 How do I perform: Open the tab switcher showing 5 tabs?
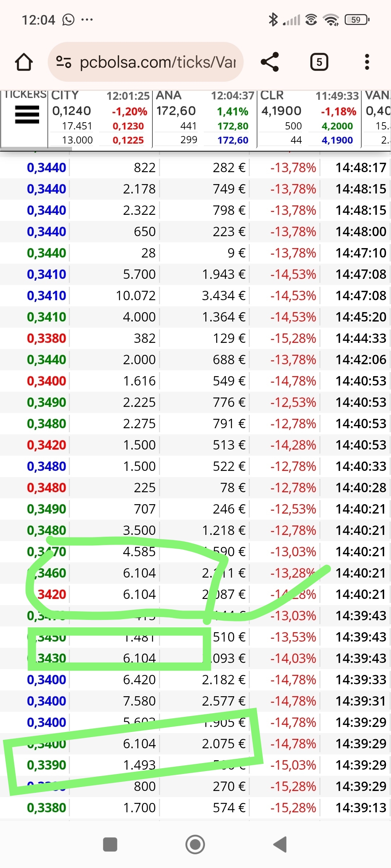tap(319, 62)
